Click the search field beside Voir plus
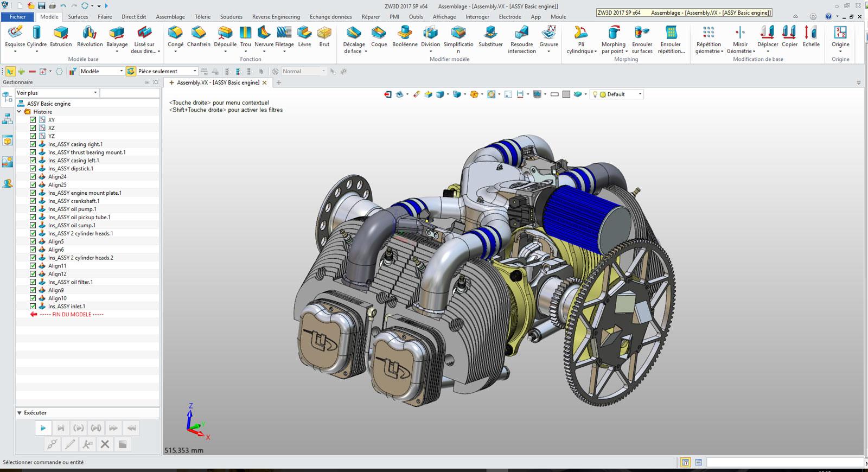 (x=129, y=93)
